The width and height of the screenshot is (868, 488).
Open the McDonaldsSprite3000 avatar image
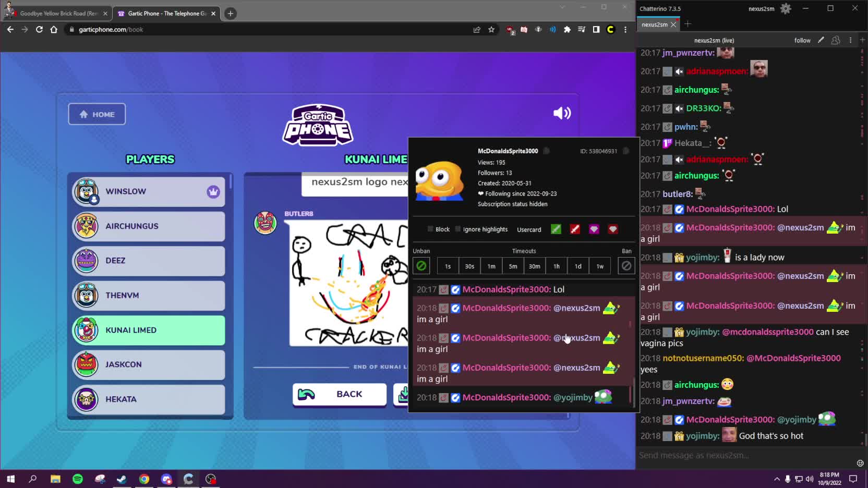[x=439, y=180]
